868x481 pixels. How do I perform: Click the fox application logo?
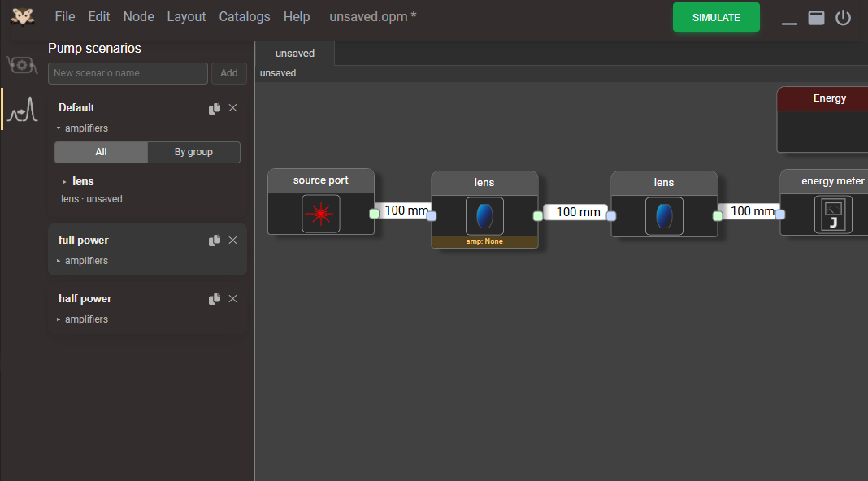point(23,16)
